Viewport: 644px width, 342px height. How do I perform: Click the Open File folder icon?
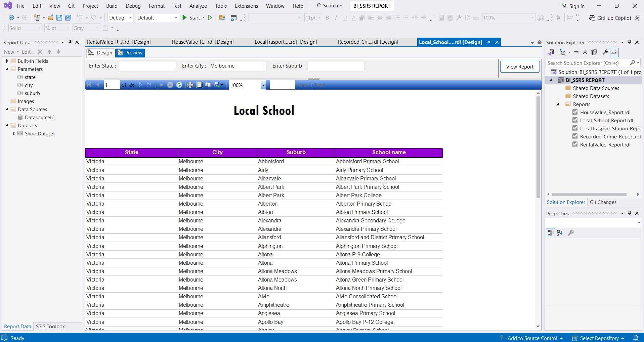[x=50, y=18]
